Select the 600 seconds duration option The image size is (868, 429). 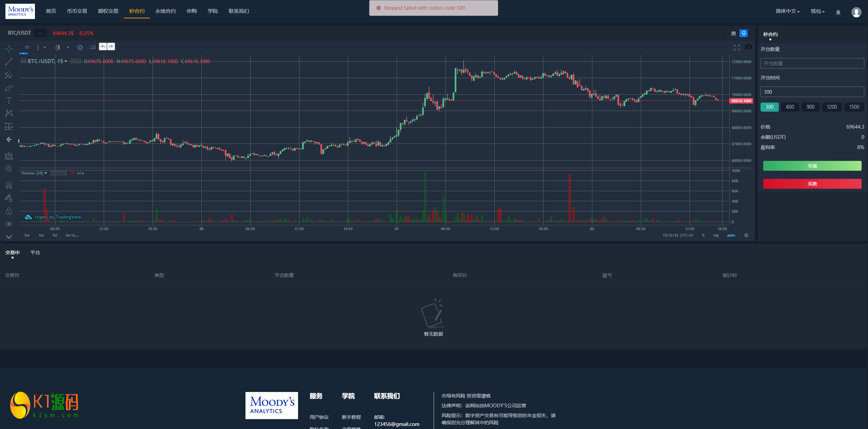click(x=790, y=107)
